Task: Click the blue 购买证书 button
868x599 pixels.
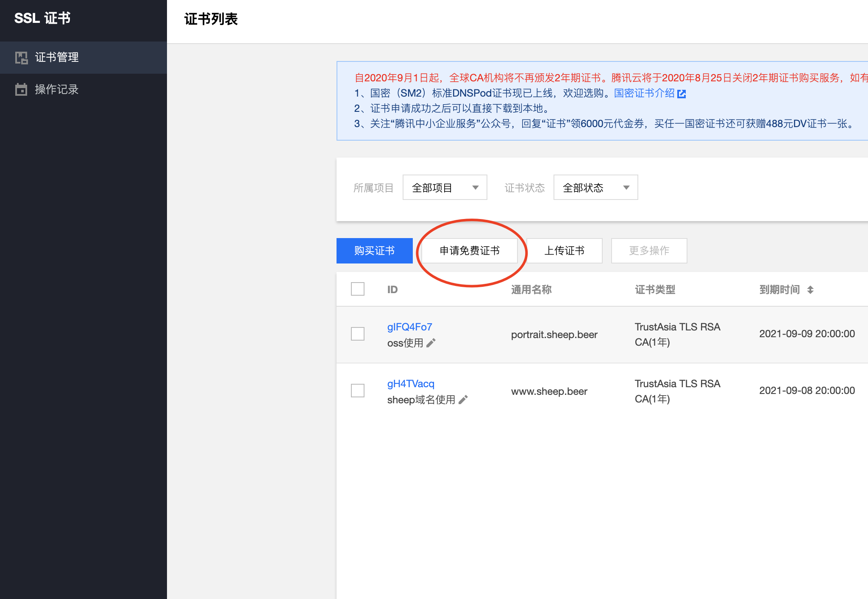Action: (374, 251)
